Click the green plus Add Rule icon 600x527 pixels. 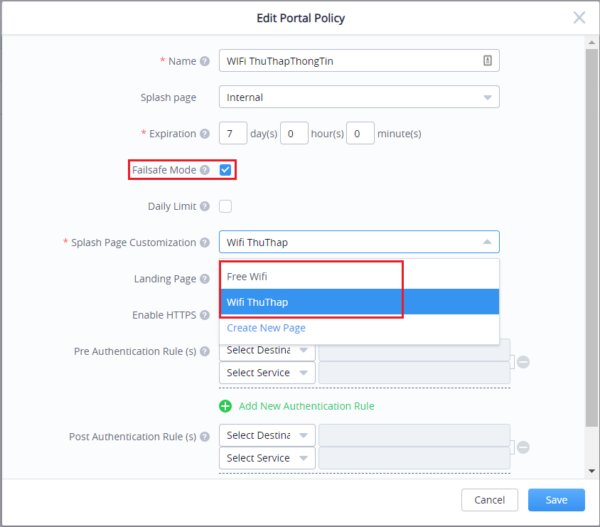click(x=226, y=406)
